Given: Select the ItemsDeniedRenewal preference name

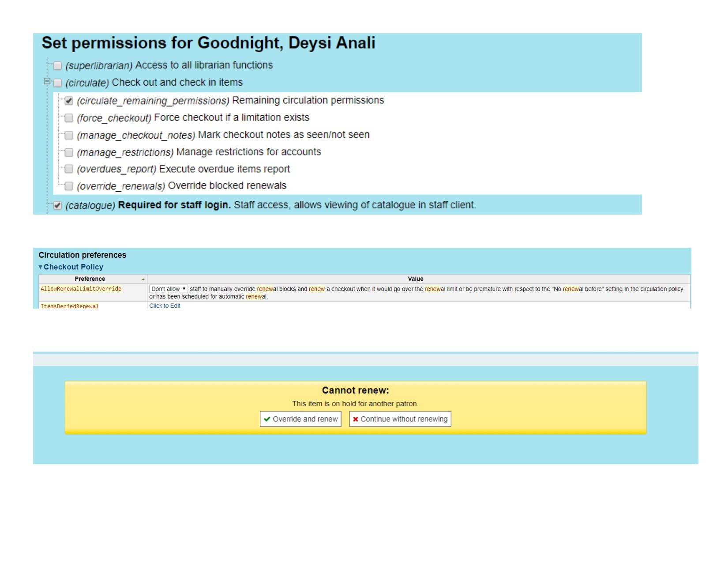Looking at the screenshot, I should 70,306.
